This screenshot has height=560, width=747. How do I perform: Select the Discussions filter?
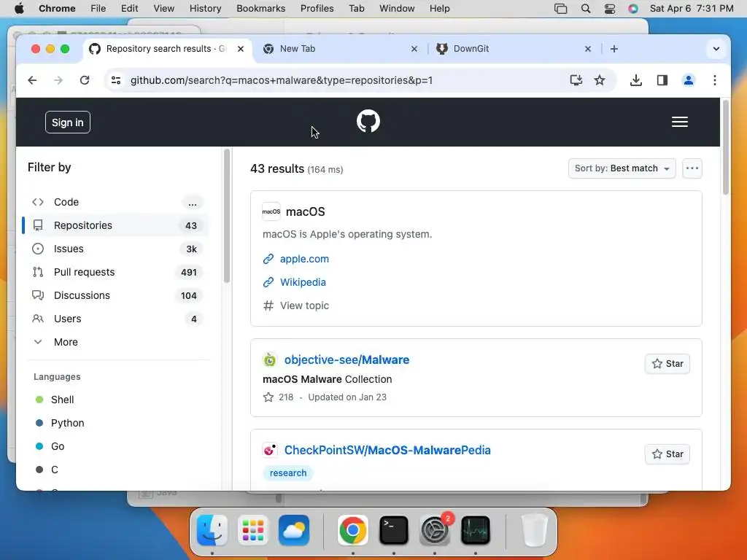tap(115, 295)
